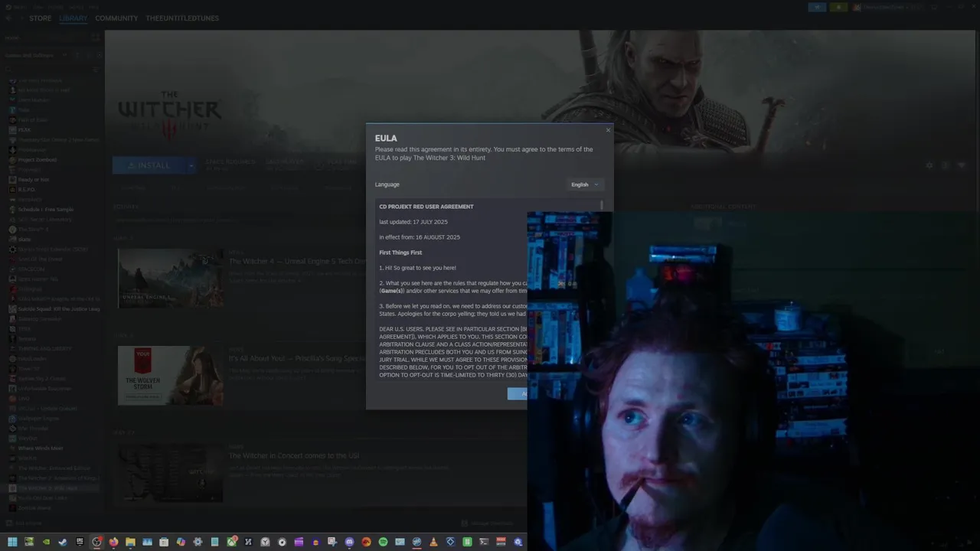Open Steam from the taskbar
Screen dimensions: 980x551
coord(63,542)
